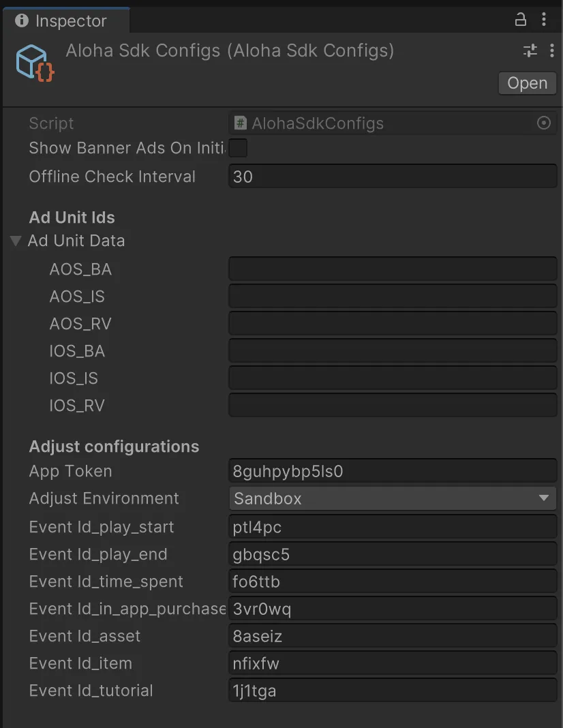This screenshot has width=563, height=728.
Task: Open the Adjust Environment dropdown
Action: (393, 498)
